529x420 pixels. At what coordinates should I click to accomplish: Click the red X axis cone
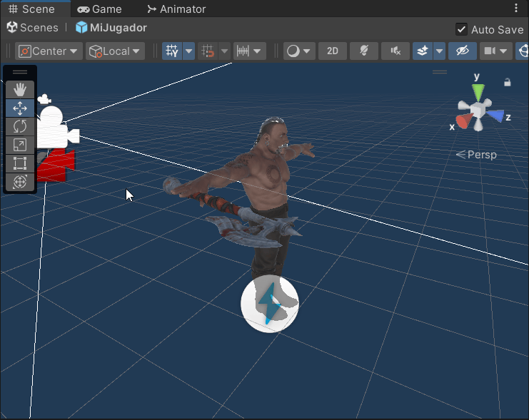tap(464, 121)
